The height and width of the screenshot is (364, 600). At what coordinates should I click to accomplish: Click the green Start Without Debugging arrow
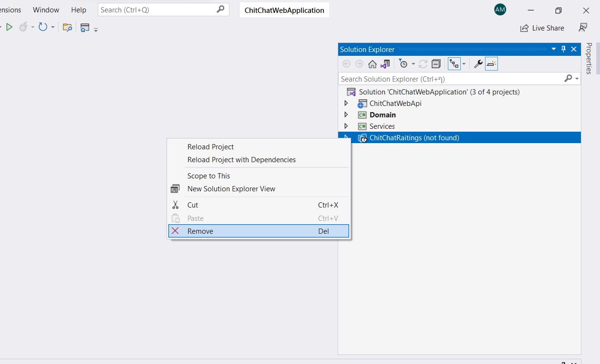click(x=9, y=28)
